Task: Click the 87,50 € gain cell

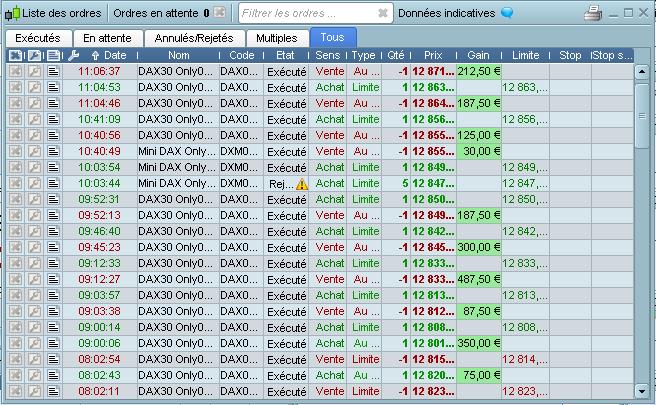Action: [479, 311]
